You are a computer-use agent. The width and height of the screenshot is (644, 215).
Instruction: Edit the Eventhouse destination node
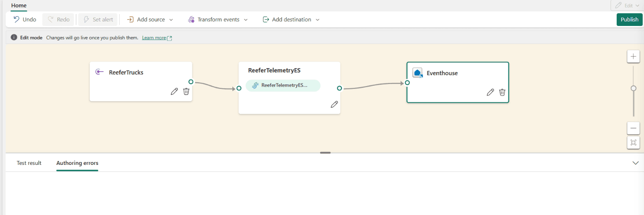point(490,92)
